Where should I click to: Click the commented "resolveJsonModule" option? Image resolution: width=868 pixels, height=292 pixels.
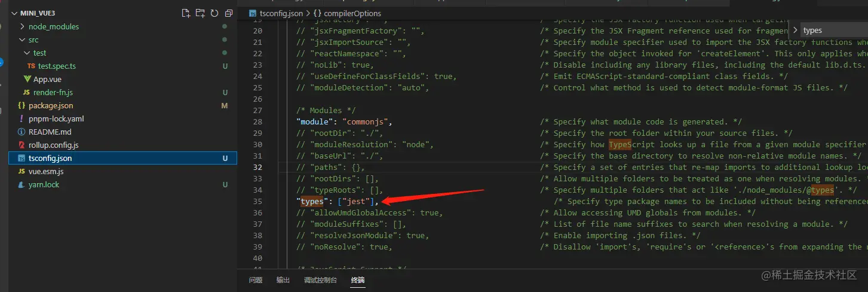362,236
